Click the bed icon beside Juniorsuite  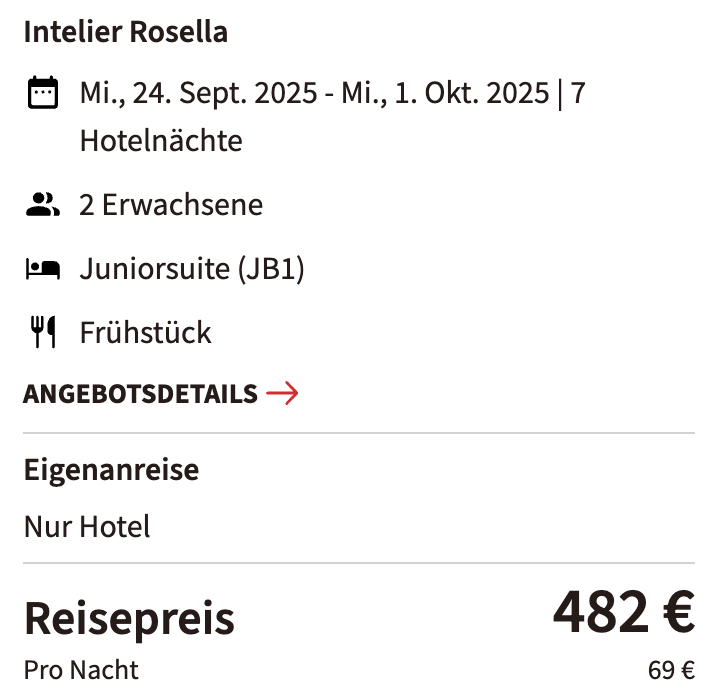(x=43, y=269)
